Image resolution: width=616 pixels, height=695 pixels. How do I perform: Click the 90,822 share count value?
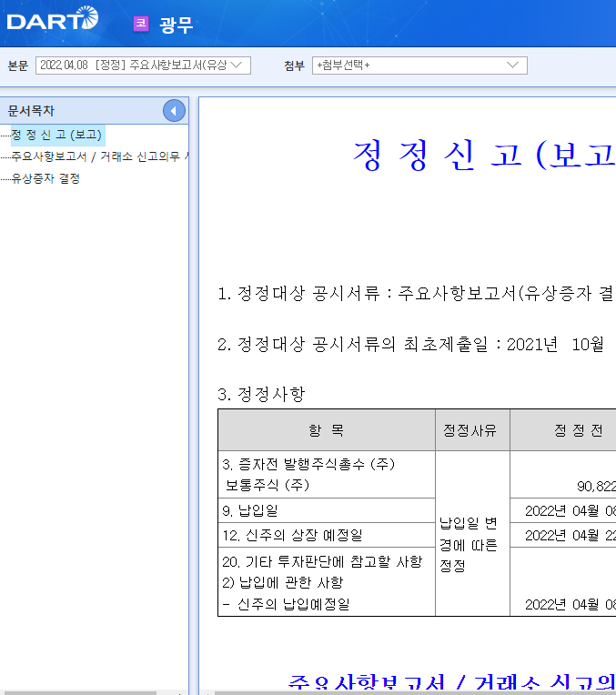(596, 487)
